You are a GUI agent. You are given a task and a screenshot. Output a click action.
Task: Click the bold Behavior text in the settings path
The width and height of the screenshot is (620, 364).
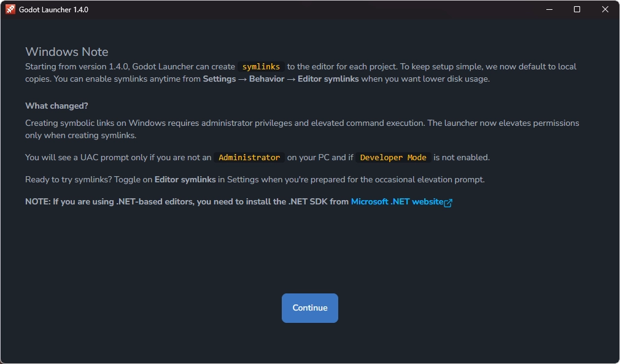[266, 79]
